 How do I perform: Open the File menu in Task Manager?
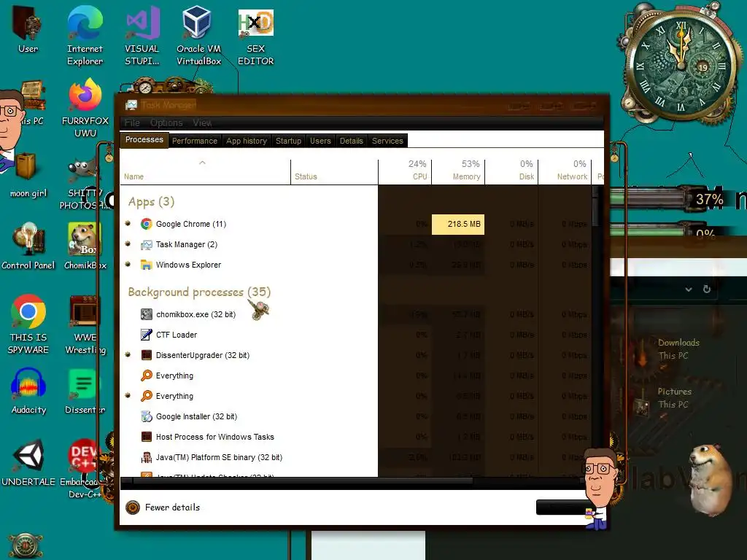click(x=132, y=122)
